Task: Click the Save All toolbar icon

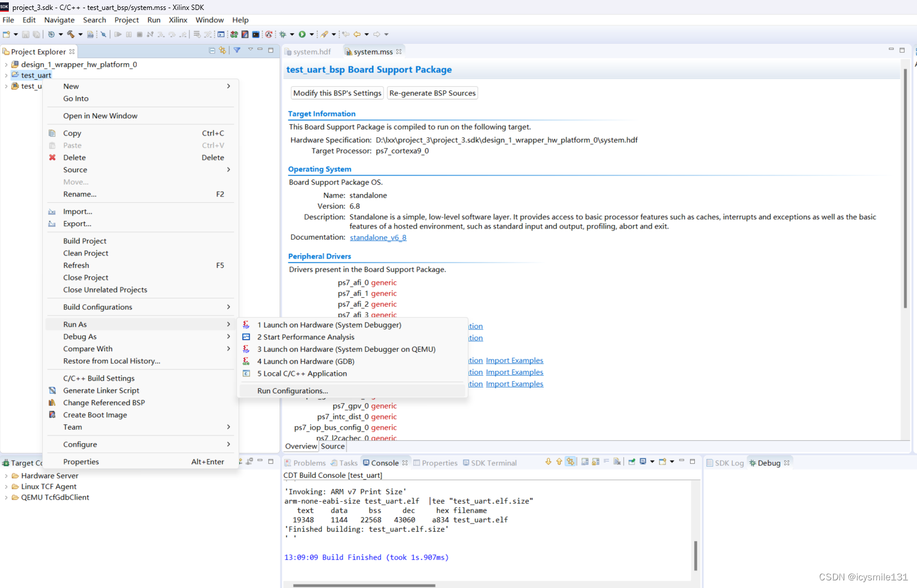Action: 36,34
